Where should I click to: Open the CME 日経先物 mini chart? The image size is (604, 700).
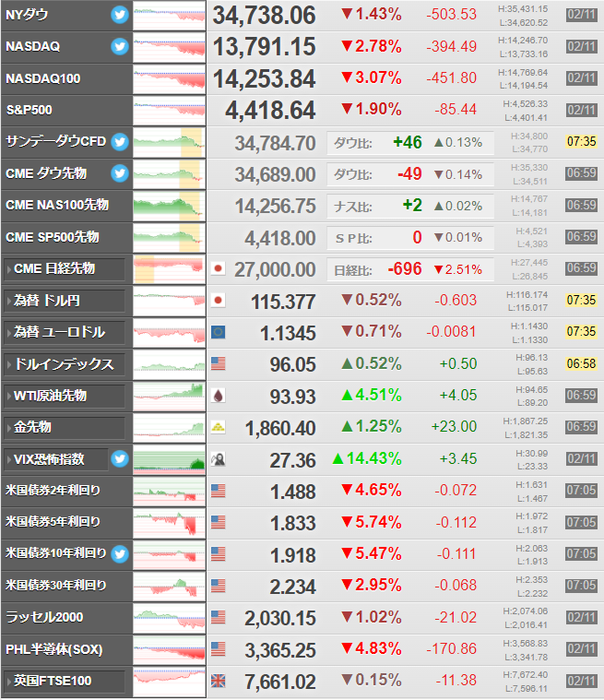169,269
